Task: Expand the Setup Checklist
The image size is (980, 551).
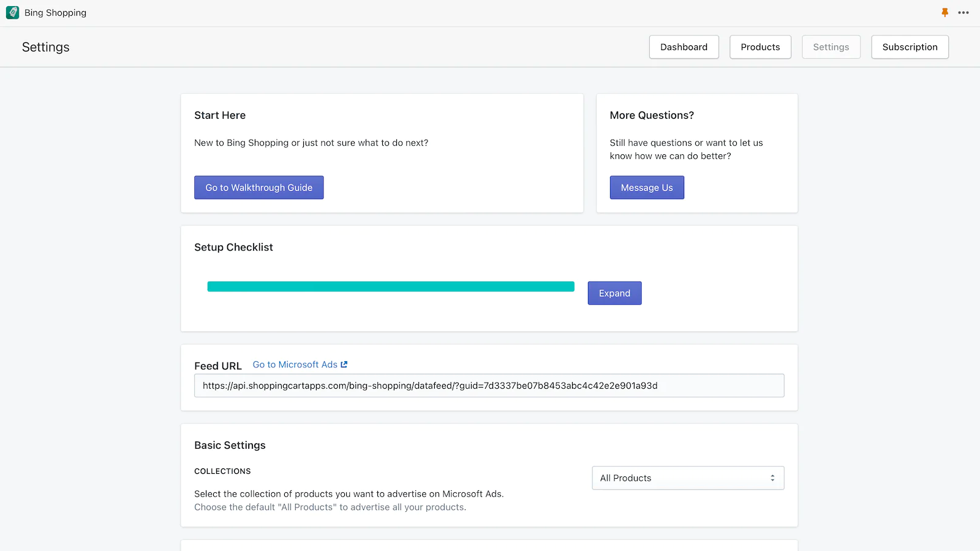Action: tap(614, 293)
